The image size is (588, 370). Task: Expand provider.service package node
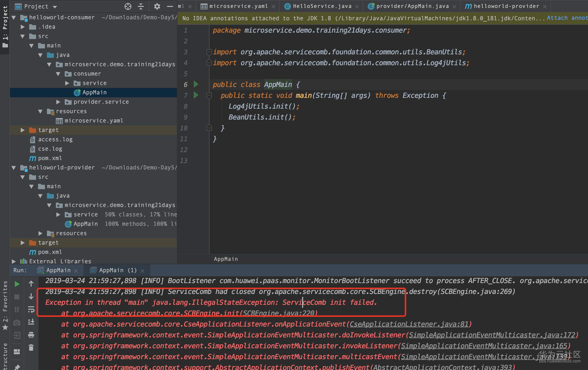point(58,102)
